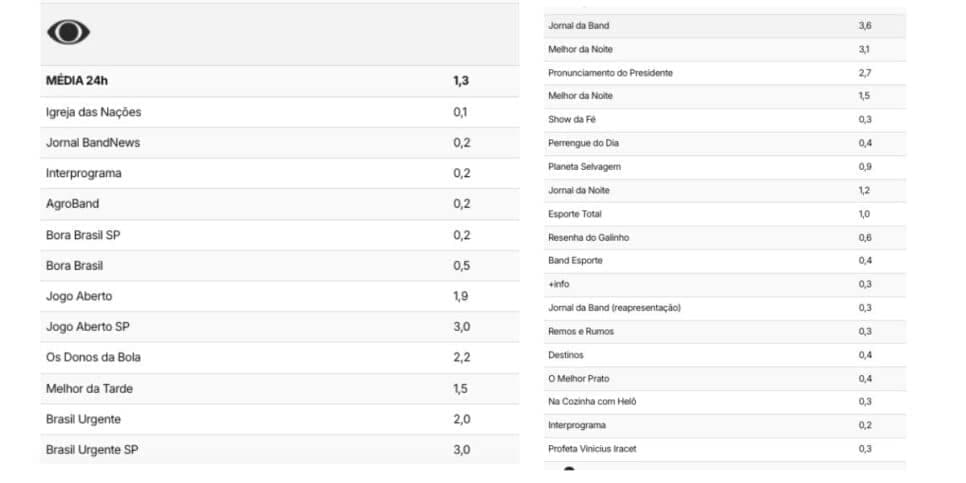
Task: Click the Resenha do Galinho row
Action: [x=725, y=237]
